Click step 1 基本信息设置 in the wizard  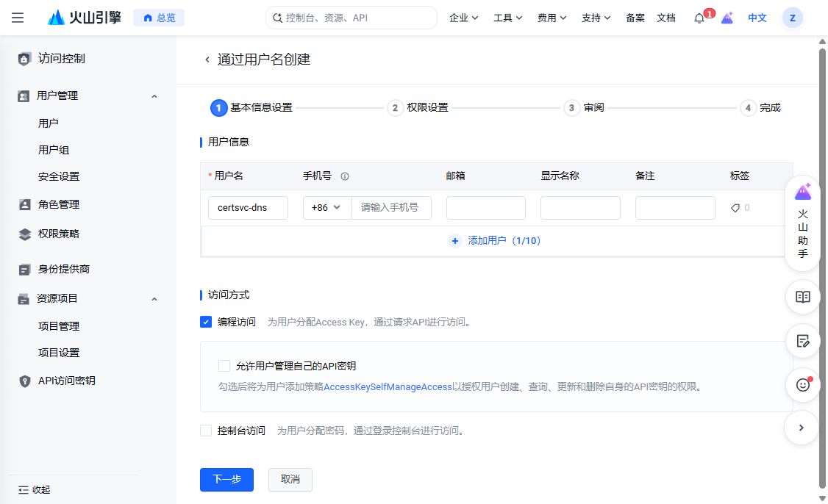[251, 108]
